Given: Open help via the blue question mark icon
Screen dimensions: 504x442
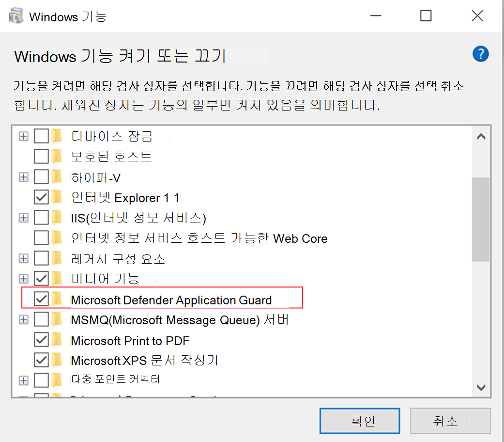Looking at the screenshot, I should tap(481, 54).
